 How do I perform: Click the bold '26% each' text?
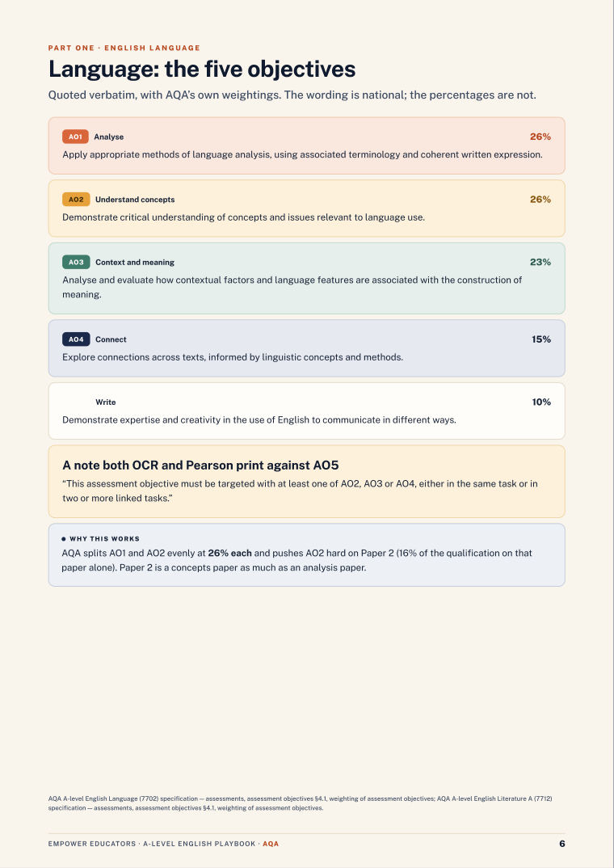click(x=229, y=553)
